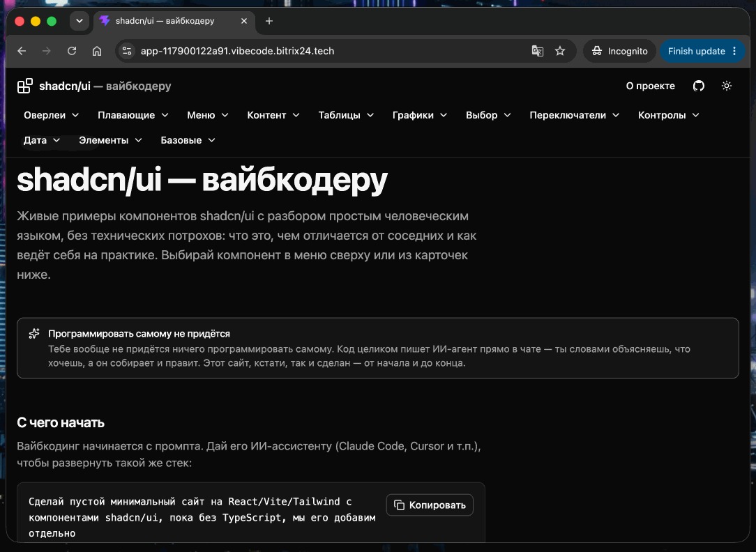Click the tab's lightning favicon
Screen dimensions: 756x552
click(x=104, y=21)
